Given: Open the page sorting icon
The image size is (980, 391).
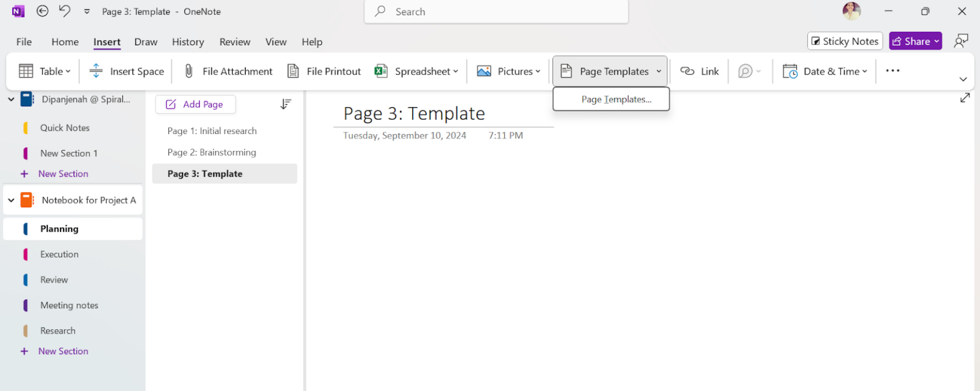Looking at the screenshot, I should (x=286, y=103).
